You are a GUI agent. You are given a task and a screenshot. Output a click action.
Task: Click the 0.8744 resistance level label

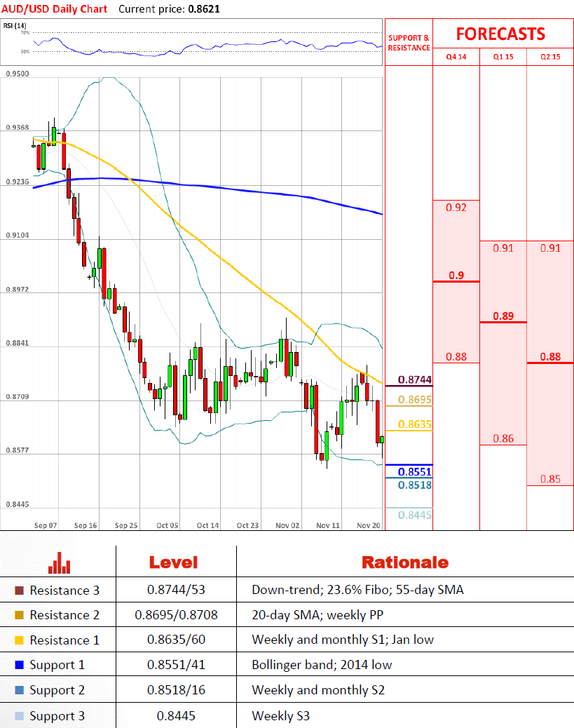point(415,380)
